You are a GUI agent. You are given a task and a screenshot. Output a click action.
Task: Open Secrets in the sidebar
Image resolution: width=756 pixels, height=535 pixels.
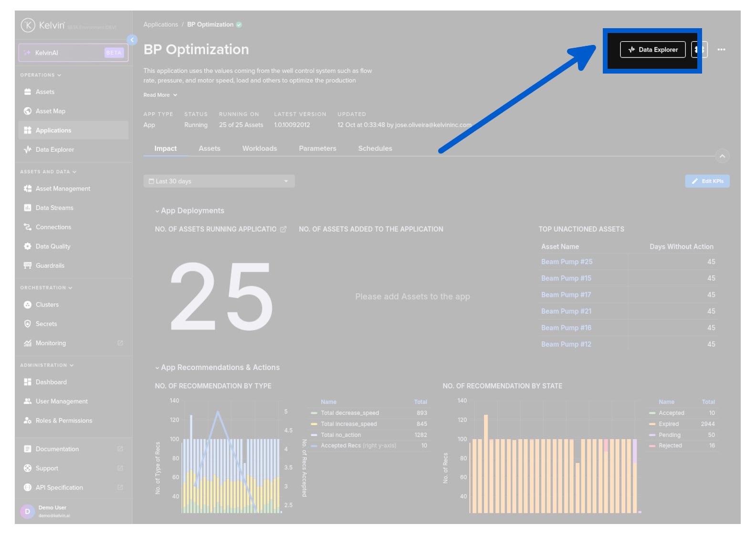click(46, 324)
